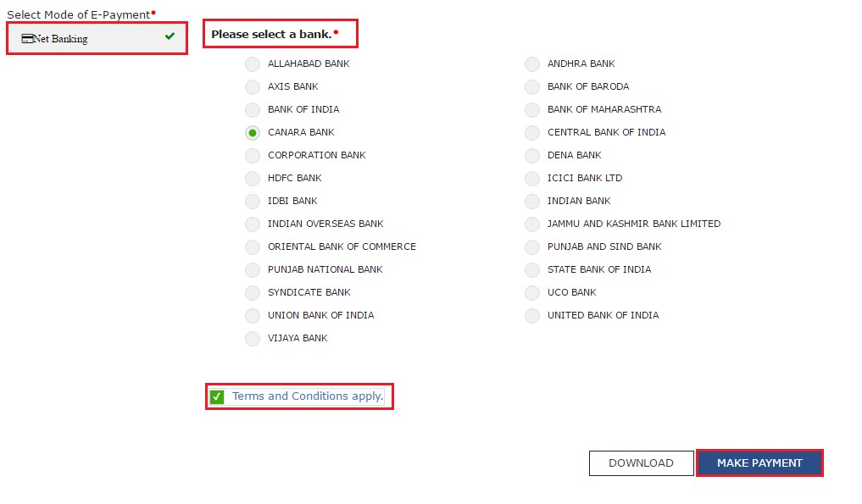Click the Net Banking card icon
This screenshot has width=862, height=504.
click(27, 38)
